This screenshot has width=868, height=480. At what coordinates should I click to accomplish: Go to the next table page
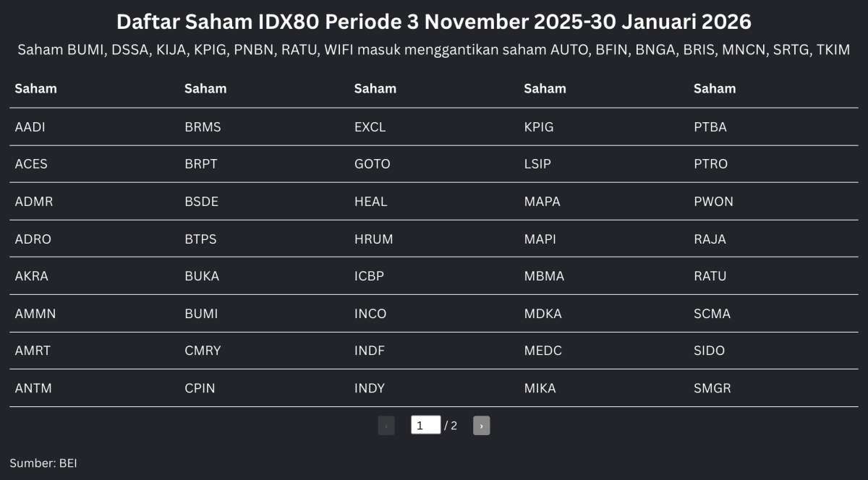click(481, 426)
